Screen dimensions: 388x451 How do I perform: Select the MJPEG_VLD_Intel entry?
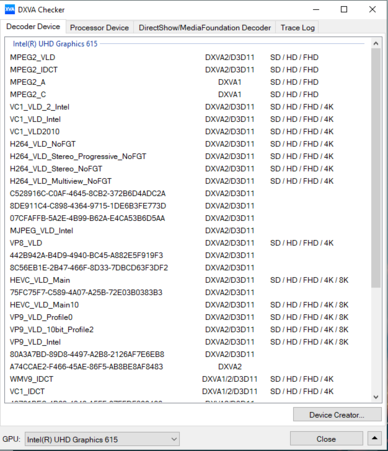pyautogui.click(x=188, y=231)
